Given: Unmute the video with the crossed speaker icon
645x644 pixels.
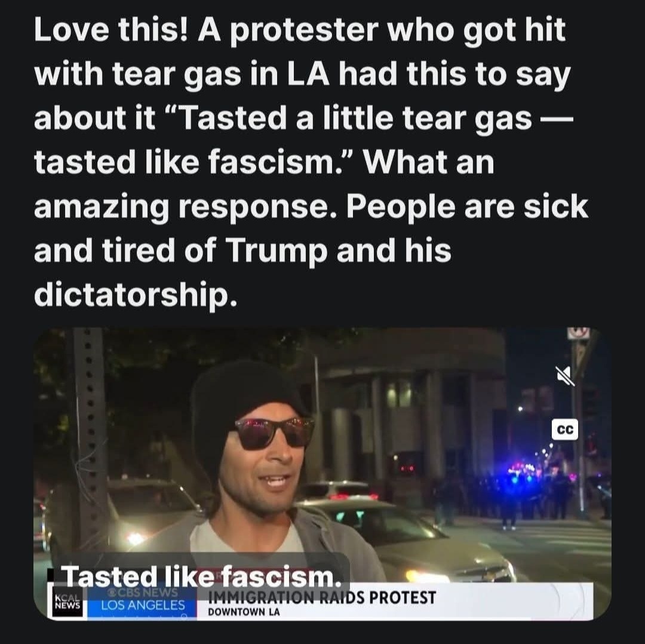Looking at the screenshot, I should pos(566,376).
